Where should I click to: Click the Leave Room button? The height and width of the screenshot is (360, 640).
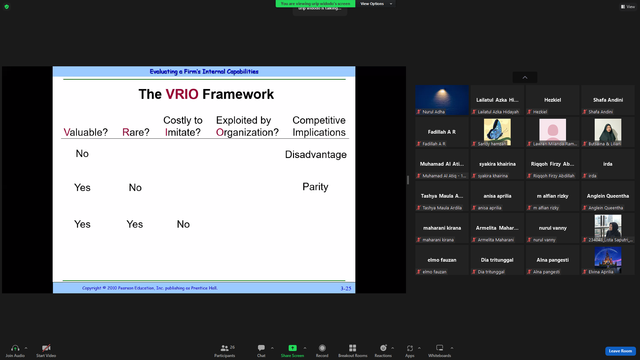pos(620,351)
